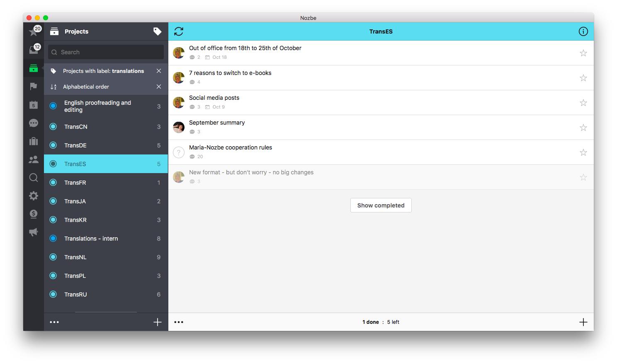Remove the translations label filter
This screenshot has height=364, width=617.
(x=159, y=71)
